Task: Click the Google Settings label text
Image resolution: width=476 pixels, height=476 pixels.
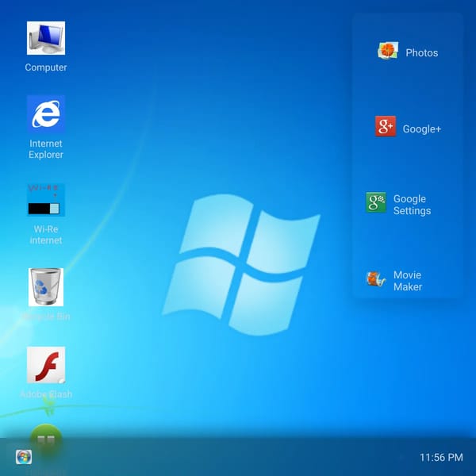Action: [x=413, y=205]
